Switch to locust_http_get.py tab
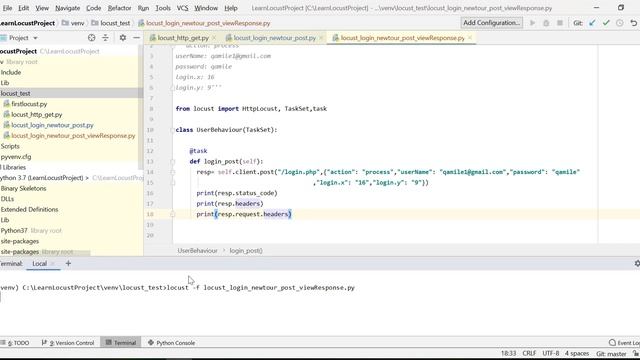 (x=182, y=38)
